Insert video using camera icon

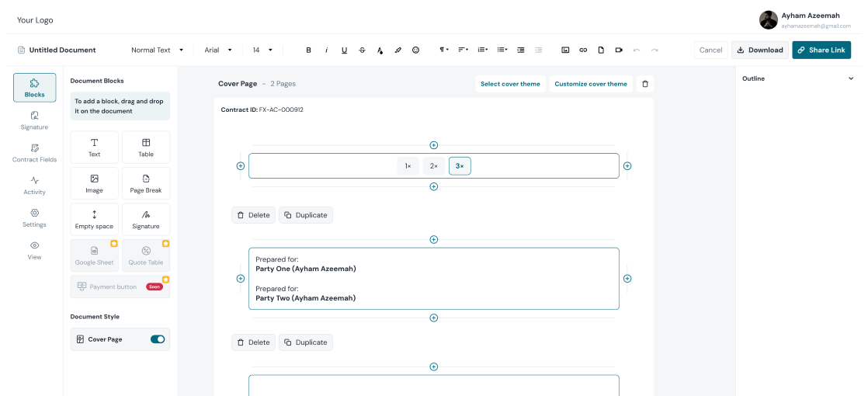click(619, 50)
